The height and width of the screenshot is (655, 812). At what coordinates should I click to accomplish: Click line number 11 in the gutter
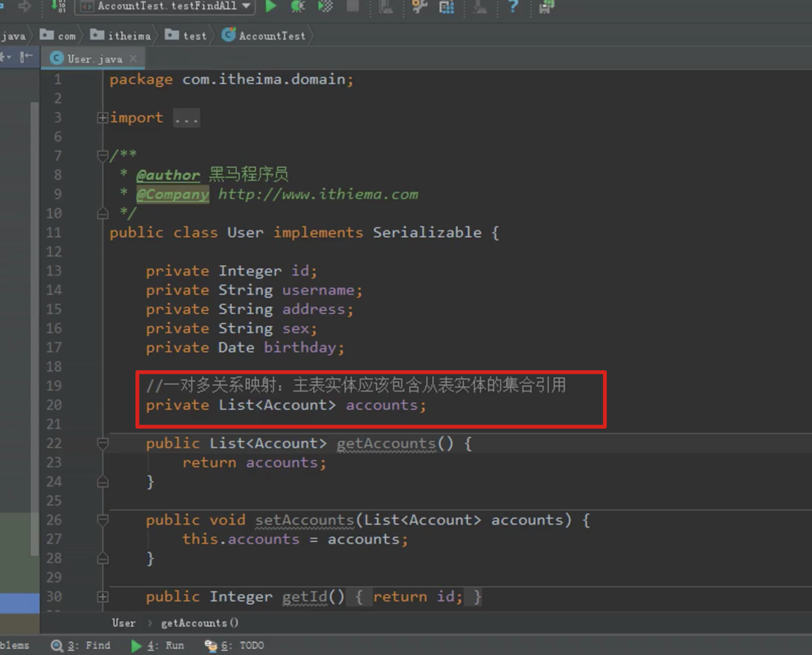click(54, 233)
